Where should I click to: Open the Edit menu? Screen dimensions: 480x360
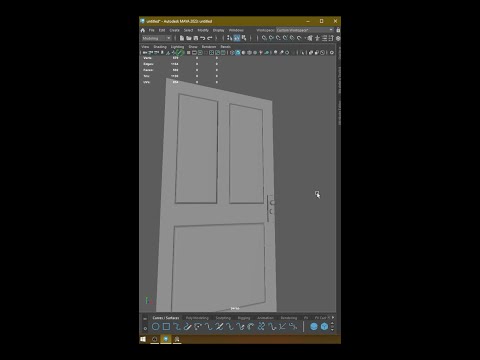pyautogui.click(x=162, y=30)
